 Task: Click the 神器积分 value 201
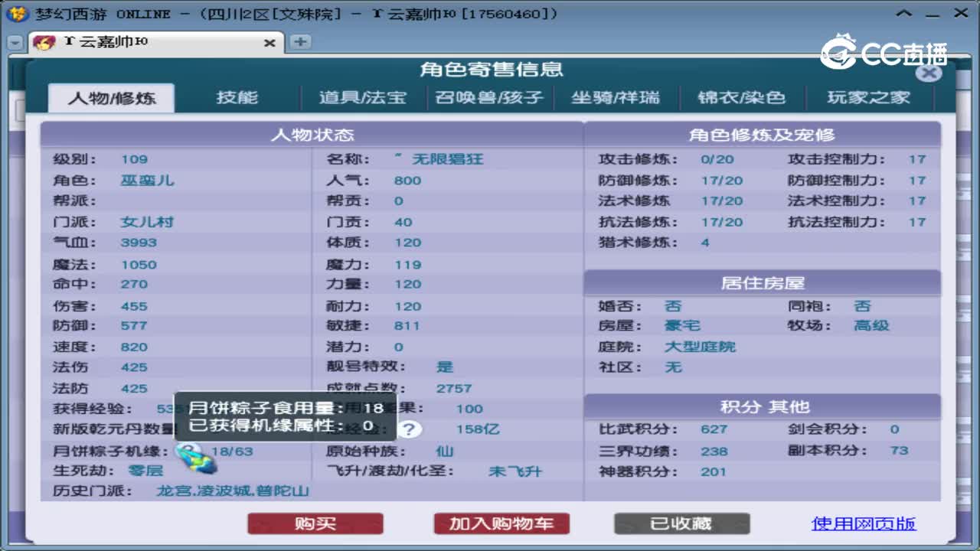click(x=713, y=471)
